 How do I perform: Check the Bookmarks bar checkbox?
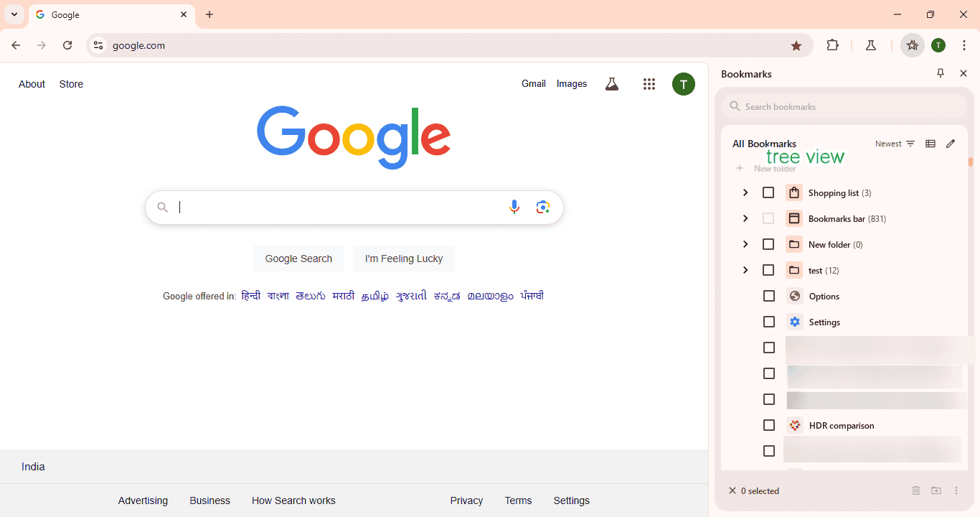[768, 218]
